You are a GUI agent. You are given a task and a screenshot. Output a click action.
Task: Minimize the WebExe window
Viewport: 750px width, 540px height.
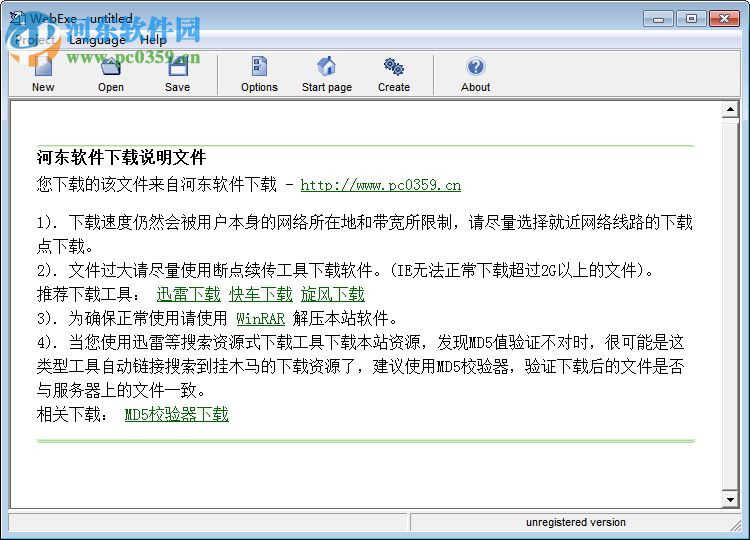(x=659, y=19)
